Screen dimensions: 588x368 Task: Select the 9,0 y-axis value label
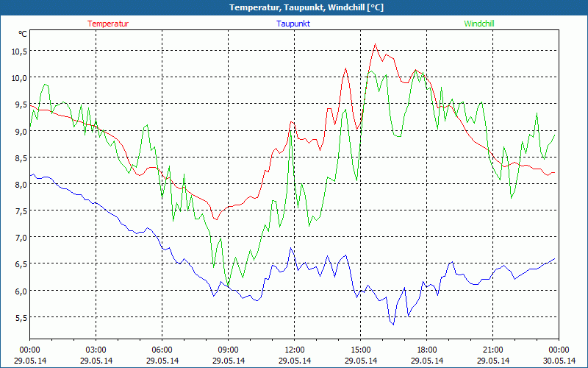click(19, 131)
